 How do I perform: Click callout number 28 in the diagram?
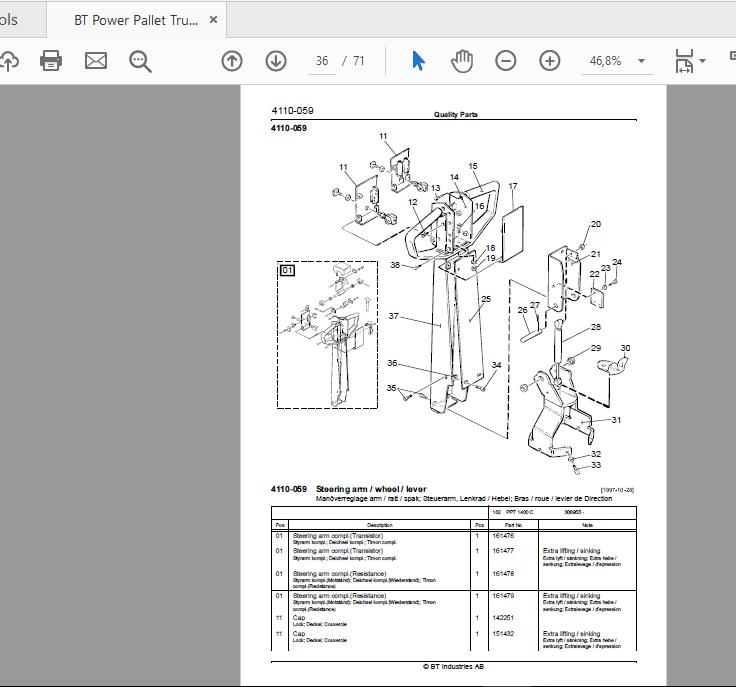[596, 327]
